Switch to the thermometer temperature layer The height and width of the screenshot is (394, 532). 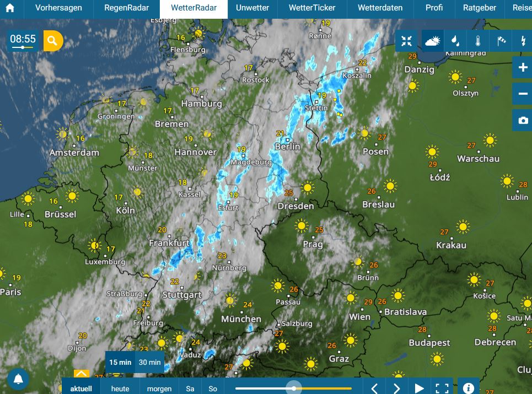pos(478,41)
